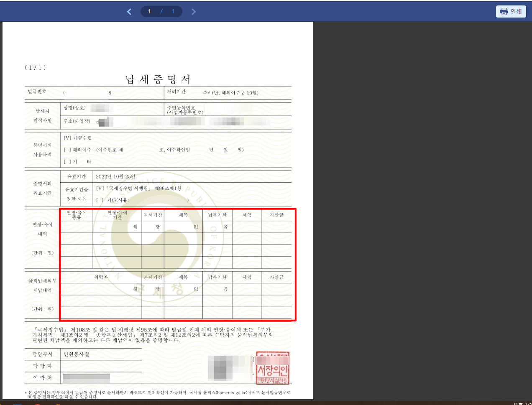Click the text 즉시(단, 해외이주용 10일)
Screen dimensions: 532x405
(x=230, y=92)
